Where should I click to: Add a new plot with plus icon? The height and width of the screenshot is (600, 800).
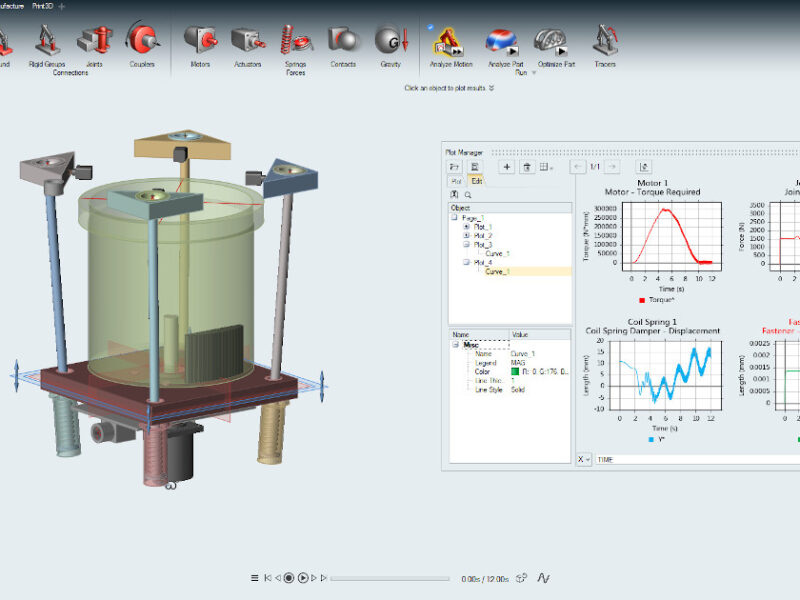(507, 167)
